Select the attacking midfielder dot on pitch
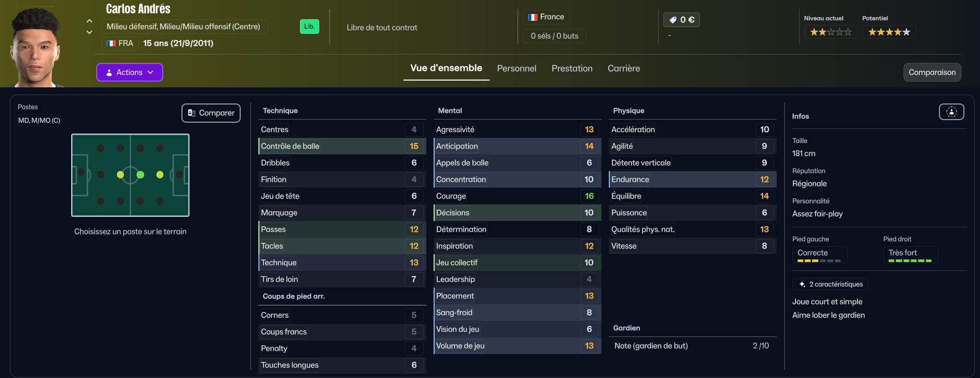Viewport: 980px width, 378px height. click(x=160, y=175)
